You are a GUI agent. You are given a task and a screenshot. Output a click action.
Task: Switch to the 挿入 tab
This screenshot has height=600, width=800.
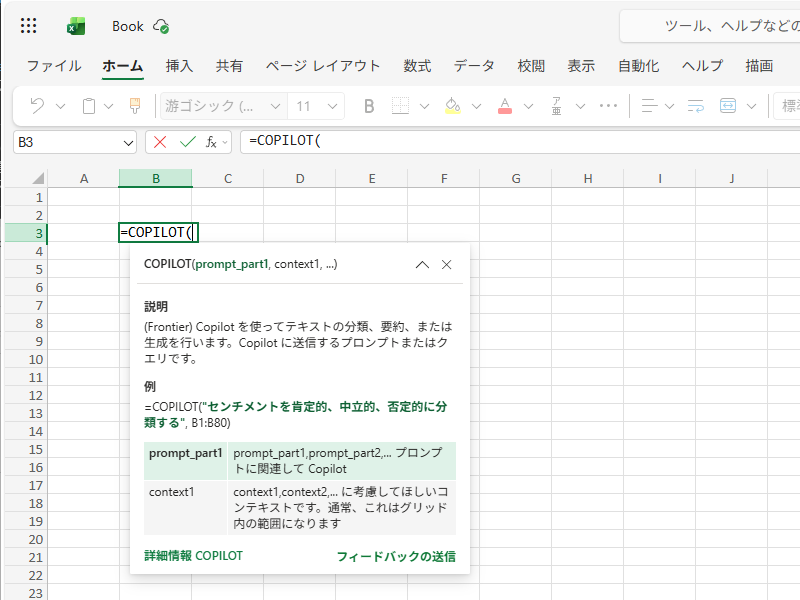179,66
